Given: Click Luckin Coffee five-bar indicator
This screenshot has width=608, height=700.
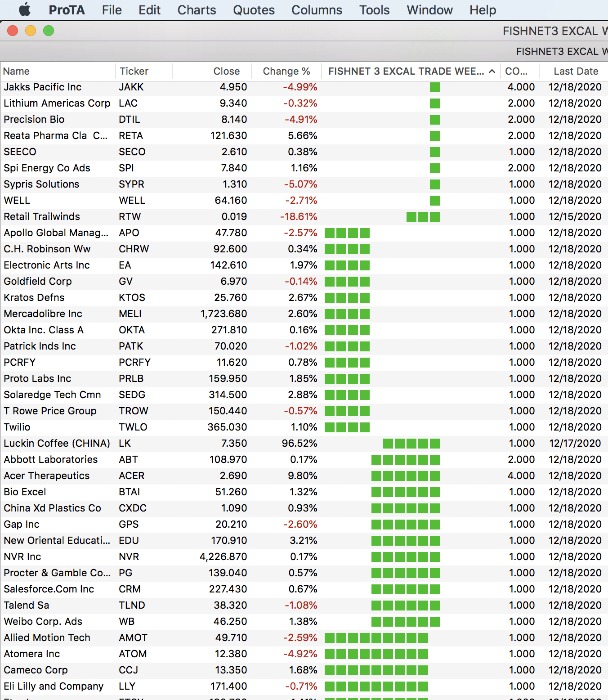Looking at the screenshot, I should [411, 444].
